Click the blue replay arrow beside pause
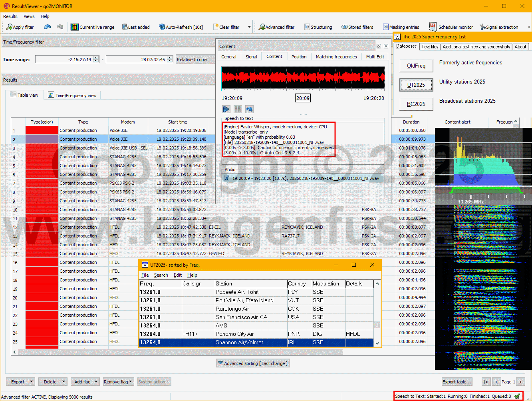Screen dimensions: 532x401 pos(249,109)
